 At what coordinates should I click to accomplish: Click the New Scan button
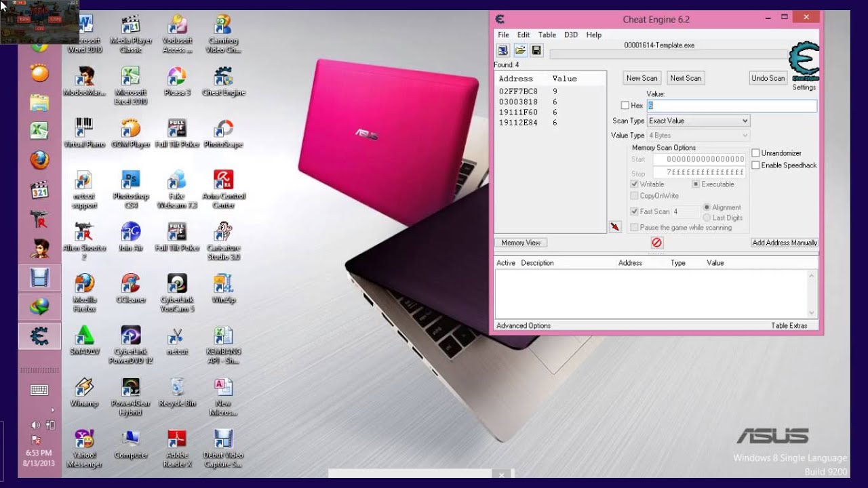point(642,78)
